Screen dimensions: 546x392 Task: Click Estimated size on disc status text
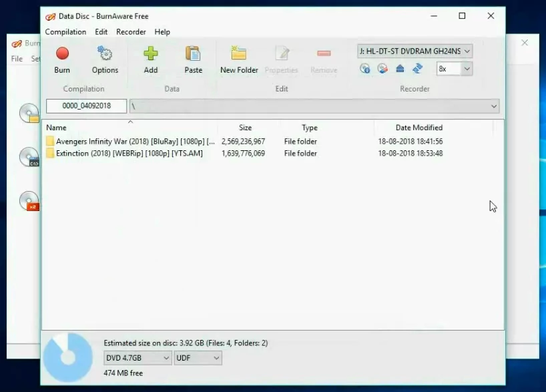(x=186, y=343)
